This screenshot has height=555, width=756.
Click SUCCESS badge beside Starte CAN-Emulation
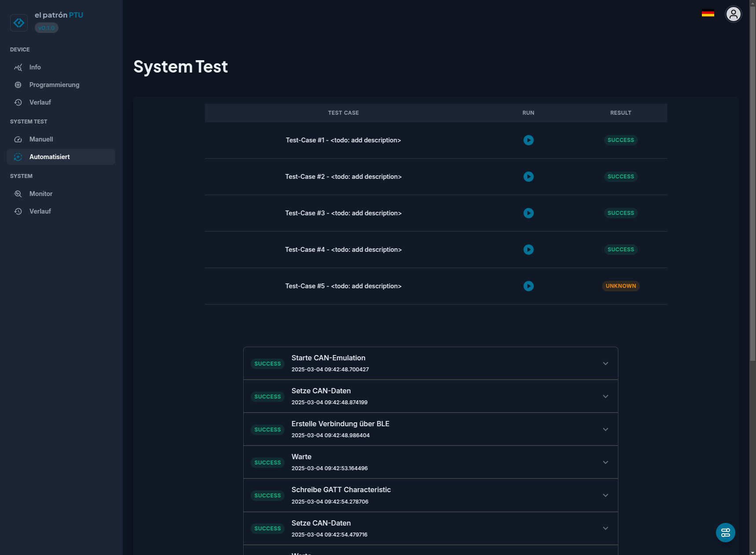267,364
